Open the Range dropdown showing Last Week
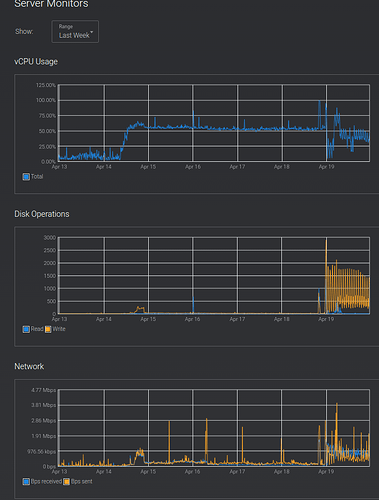Screen dimensions: 379x500 tap(75, 32)
